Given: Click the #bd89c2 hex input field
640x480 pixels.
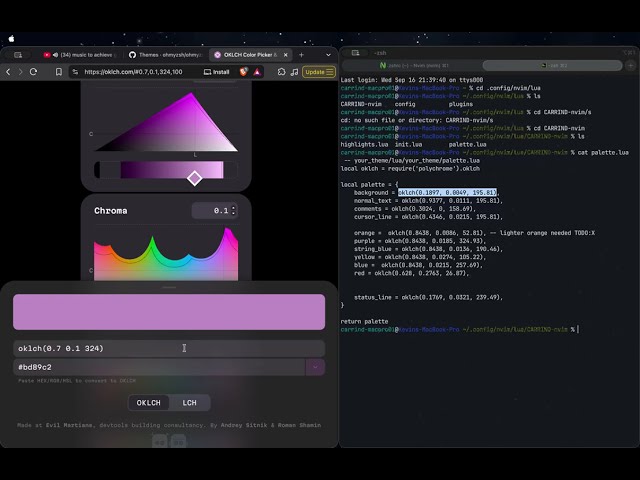Looking at the screenshot, I should click(x=159, y=367).
